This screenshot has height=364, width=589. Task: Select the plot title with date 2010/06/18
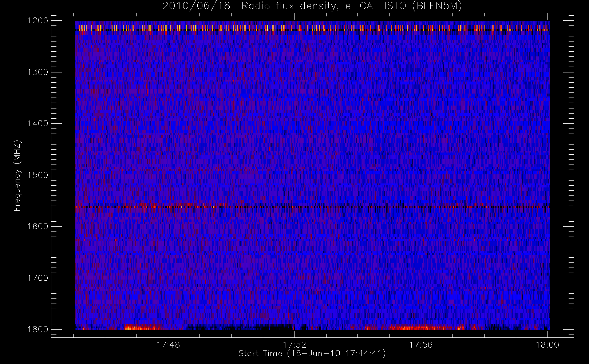click(x=312, y=6)
